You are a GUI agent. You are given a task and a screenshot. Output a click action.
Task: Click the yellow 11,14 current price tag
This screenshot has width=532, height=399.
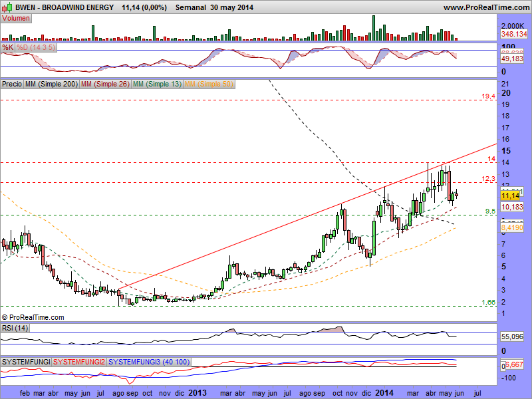pos(510,196)
